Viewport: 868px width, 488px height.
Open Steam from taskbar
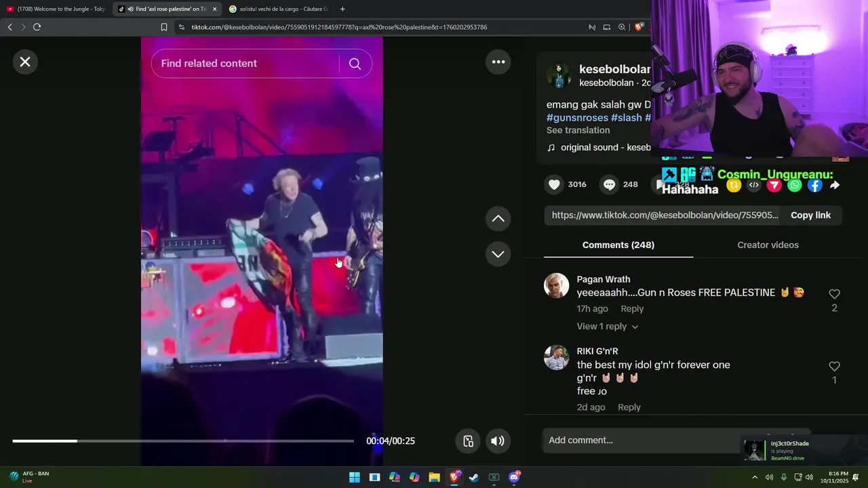[x=474, y=478]
